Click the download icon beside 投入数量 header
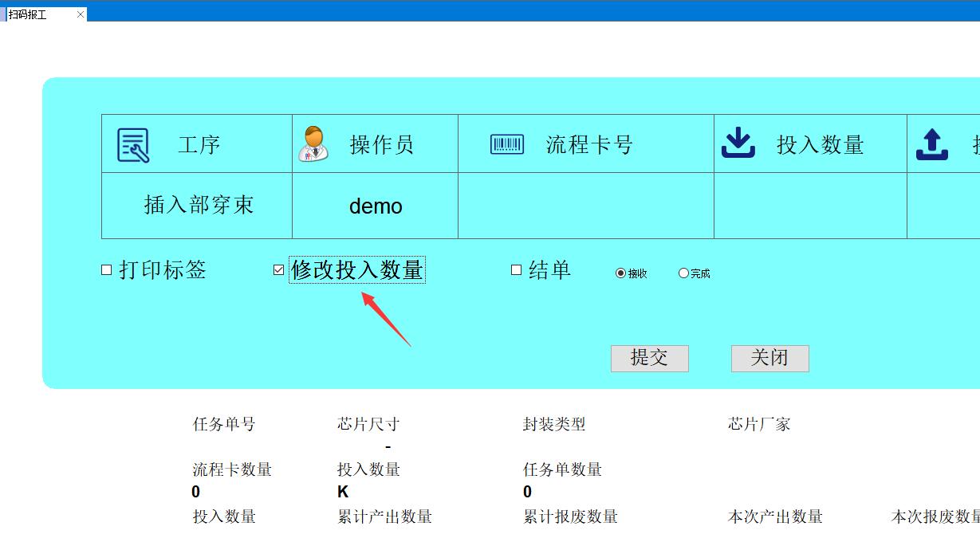This screenshot has height=546, width=980. 738,143
